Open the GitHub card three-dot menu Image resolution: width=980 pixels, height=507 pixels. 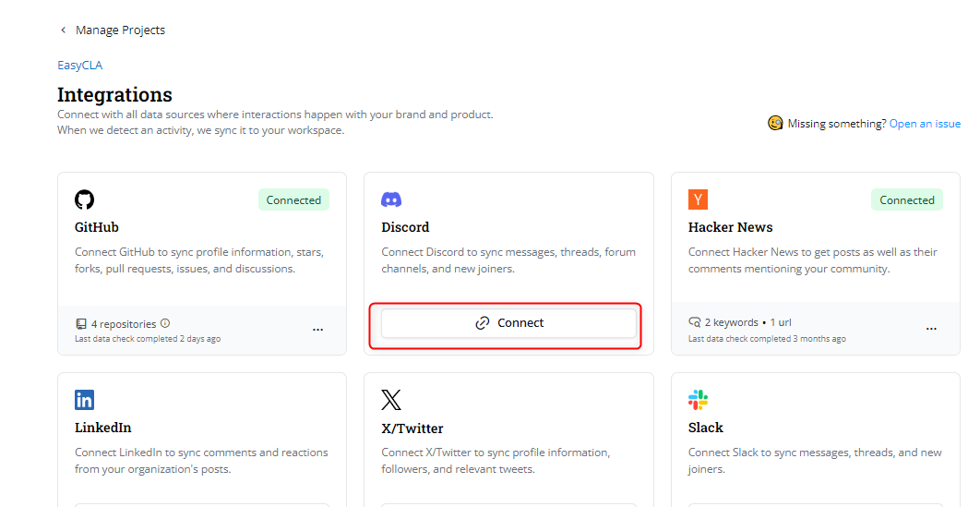point(317,329)
